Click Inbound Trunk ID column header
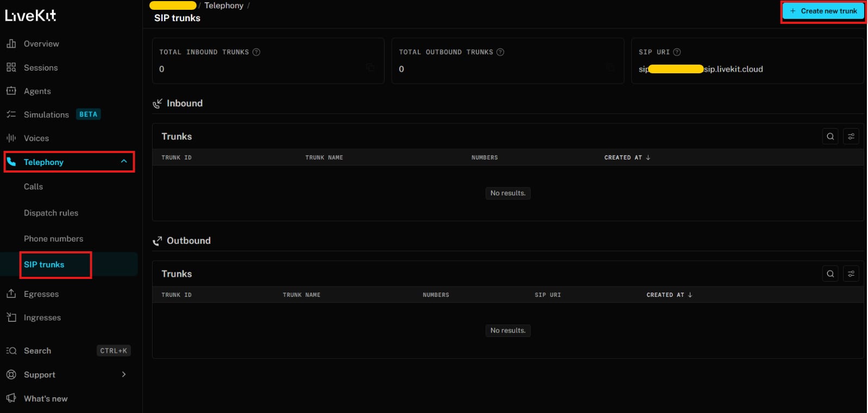 (177, 157)
